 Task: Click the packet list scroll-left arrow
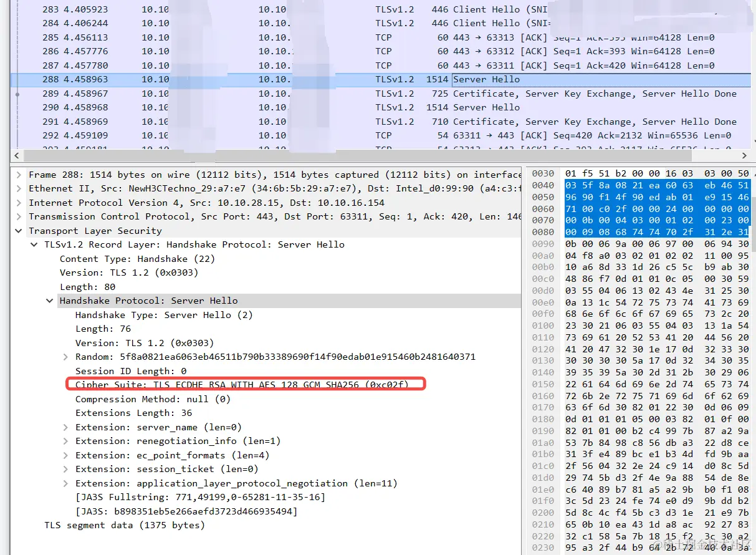(17, 155)
